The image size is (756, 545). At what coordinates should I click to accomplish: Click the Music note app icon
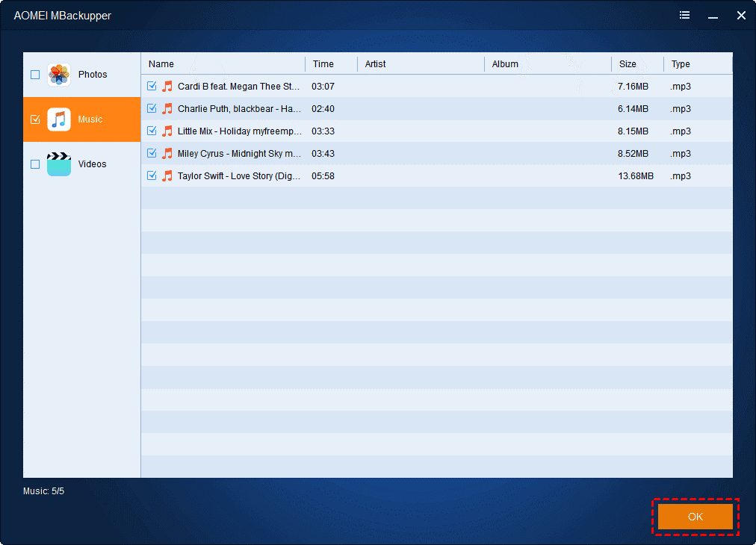59,119
